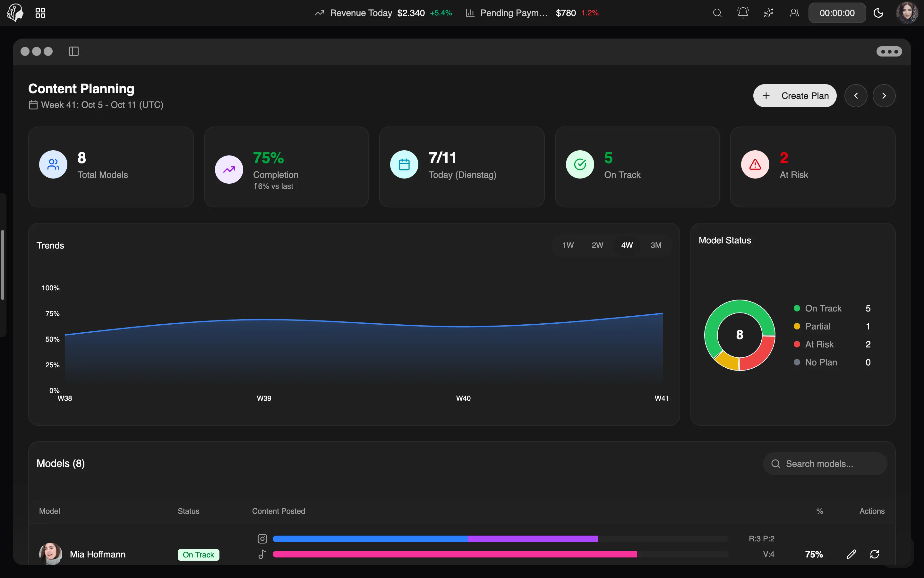This screenshot has width=924, height=578.
Task: Click the head logo icon
Action: coord(15,13)
